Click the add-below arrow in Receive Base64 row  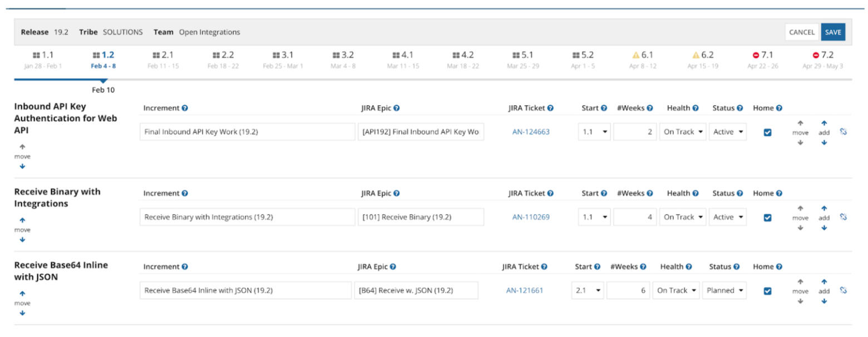(824, 301)
